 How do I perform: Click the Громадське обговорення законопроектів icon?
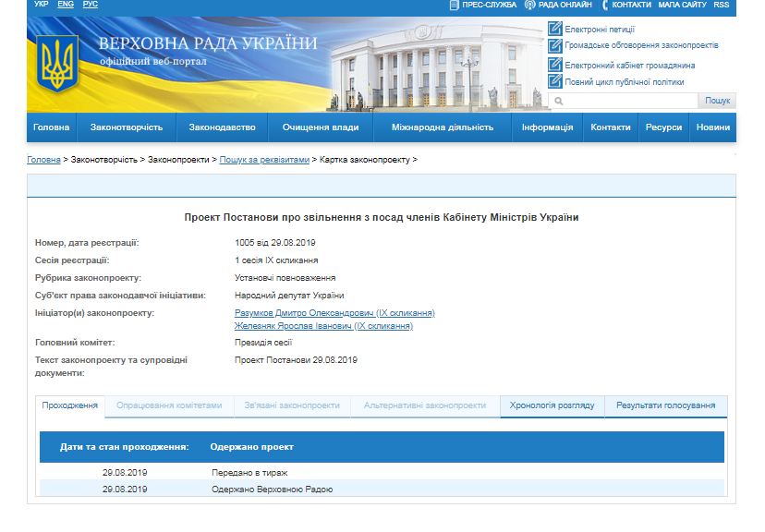(554, 45)
